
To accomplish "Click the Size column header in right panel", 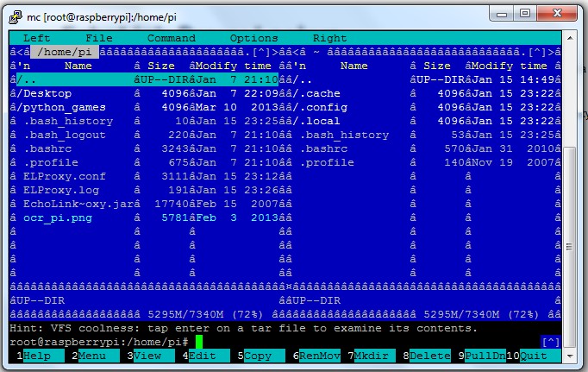I will pyautogui.click(x=437, y=66).
